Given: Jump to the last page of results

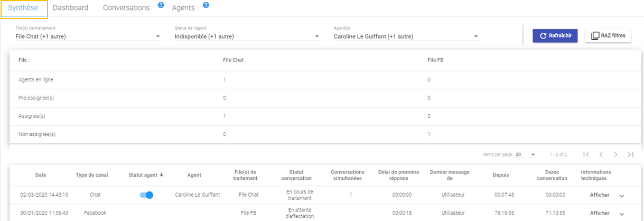Looking at the screenshot, I should point(630,154).
